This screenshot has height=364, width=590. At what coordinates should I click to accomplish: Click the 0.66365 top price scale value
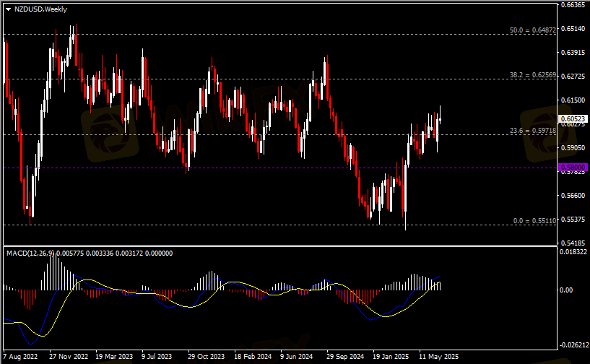573,5
